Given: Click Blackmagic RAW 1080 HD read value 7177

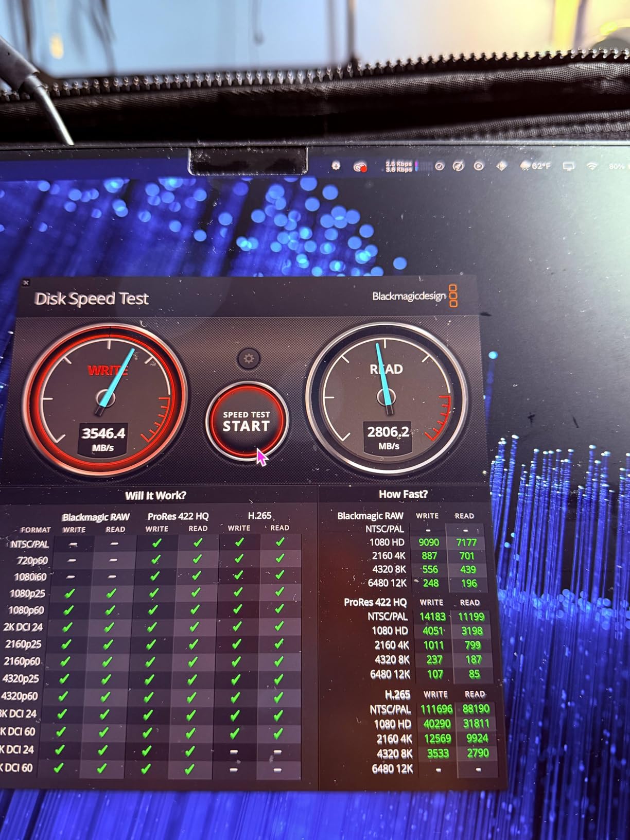Looking at the screenshot, I should [x=466, y=542].
